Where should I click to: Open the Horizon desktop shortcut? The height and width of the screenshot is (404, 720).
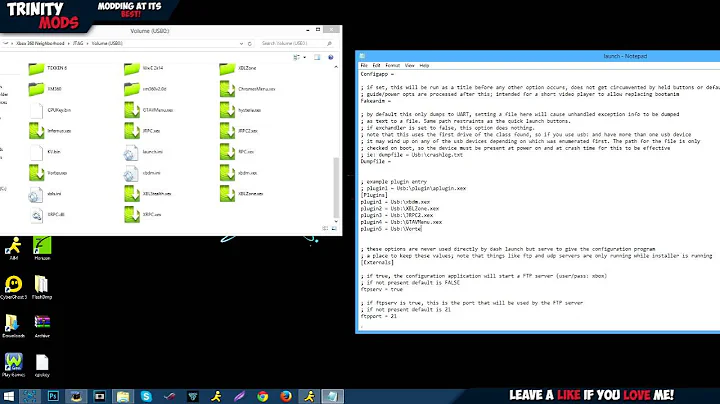coord(42,249)
